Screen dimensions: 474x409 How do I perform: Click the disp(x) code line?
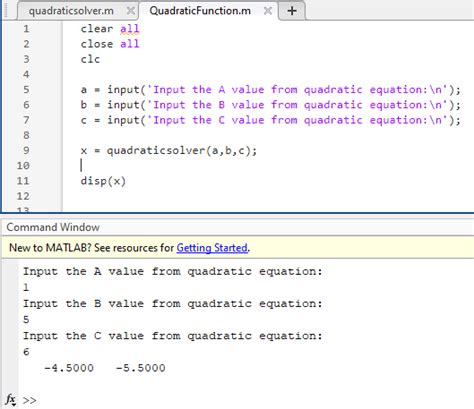pyautogui.click(x=103, y=181)
